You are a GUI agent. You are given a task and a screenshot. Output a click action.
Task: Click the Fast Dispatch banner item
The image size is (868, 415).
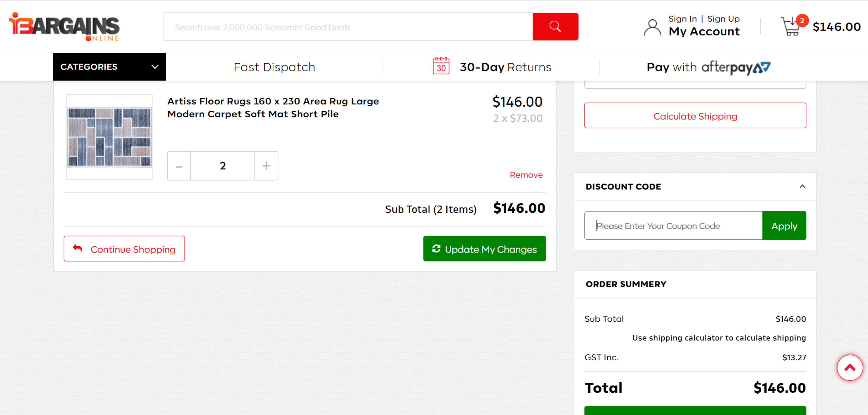point(274,67)
